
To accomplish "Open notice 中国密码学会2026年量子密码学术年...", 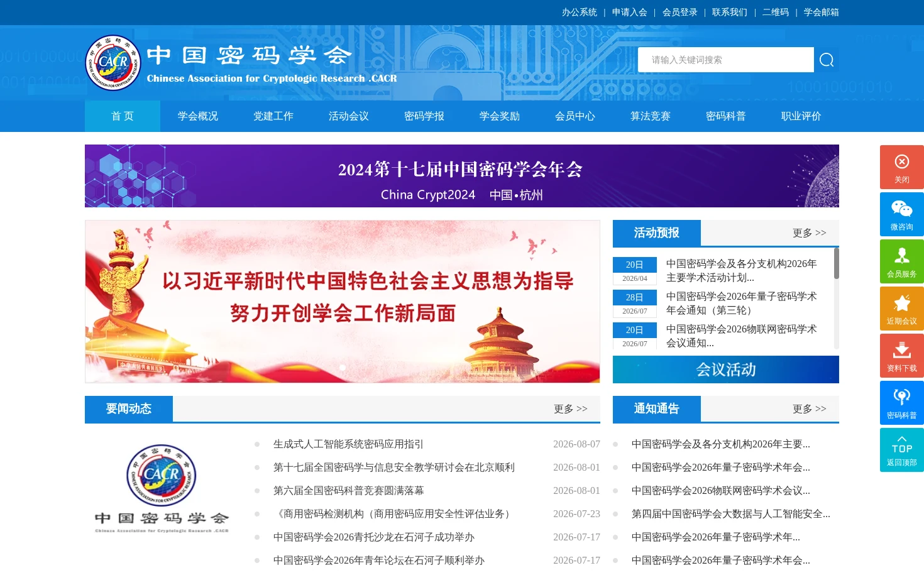I will point(716,537).
